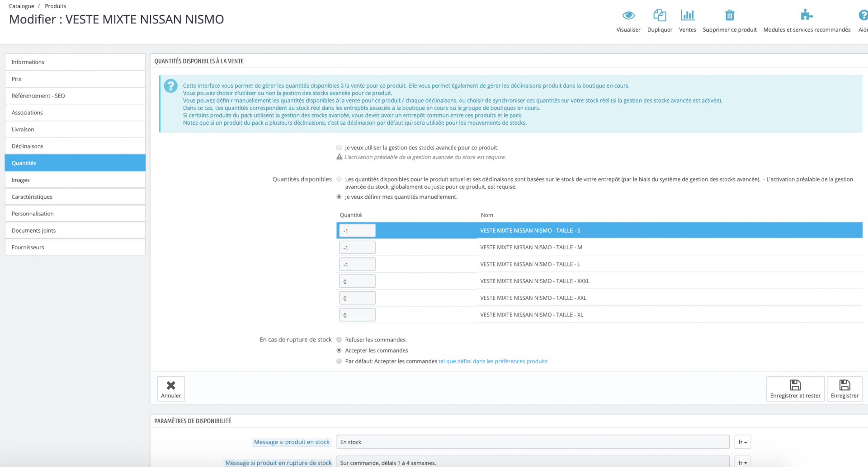The width and height of the screenshot is (868, 467).
Task: Click quantity field for TAILLE - XXXL
Action: 357,281
